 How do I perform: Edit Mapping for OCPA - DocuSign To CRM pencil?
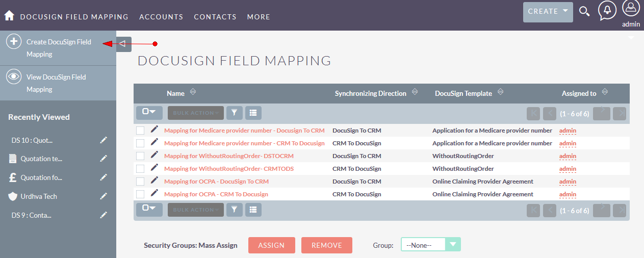click(154, 180)
